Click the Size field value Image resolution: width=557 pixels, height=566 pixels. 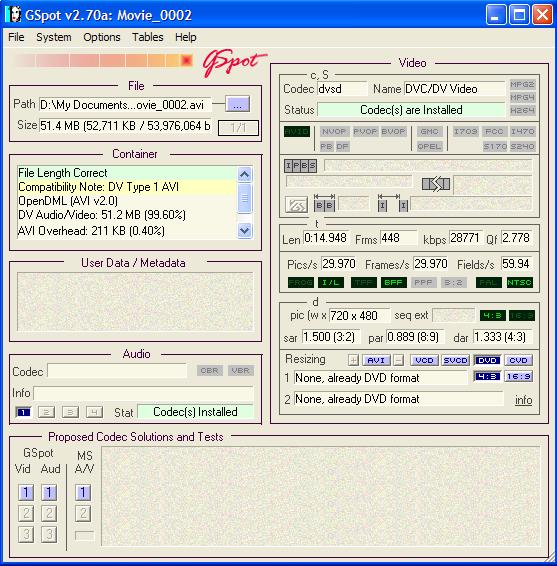pyautogui.click(x=125, y=126)
